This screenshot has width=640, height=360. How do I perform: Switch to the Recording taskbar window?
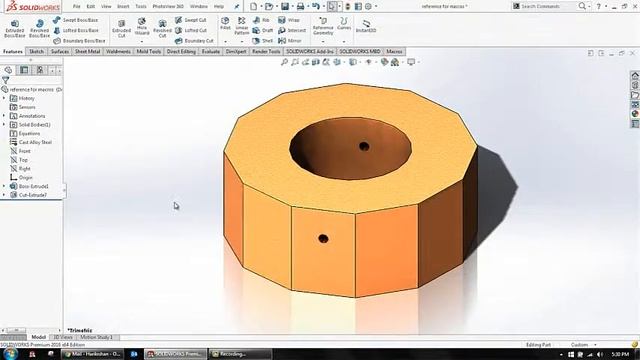click(x=240, y=354)
